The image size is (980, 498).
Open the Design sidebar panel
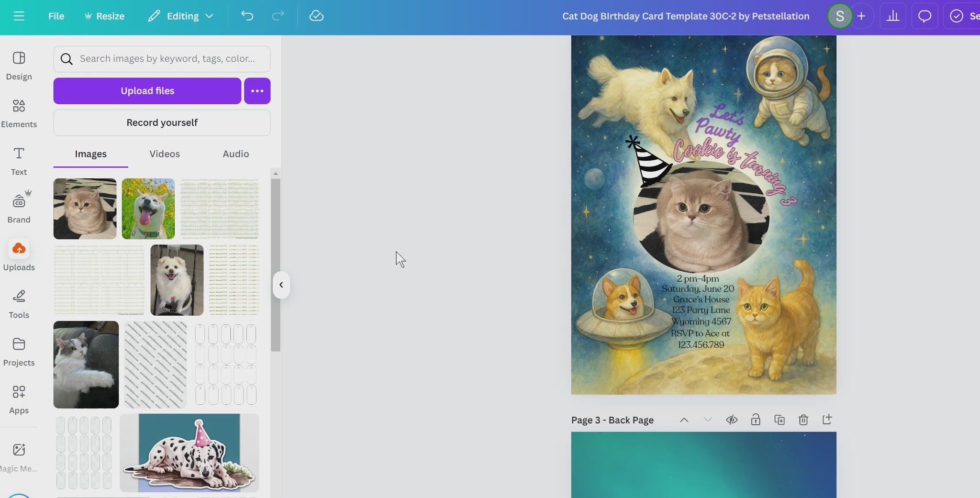pos(19,66)
